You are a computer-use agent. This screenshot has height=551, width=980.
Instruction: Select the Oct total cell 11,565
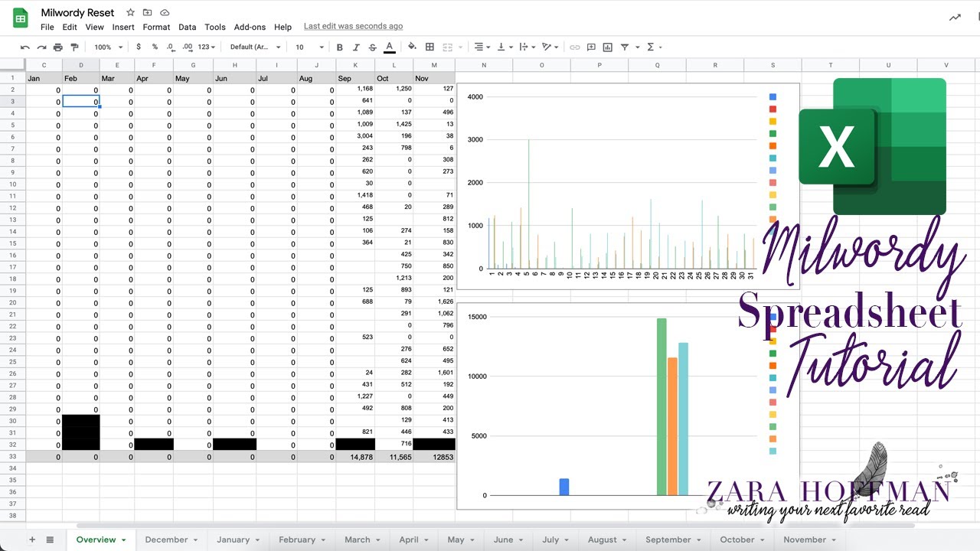394,457
